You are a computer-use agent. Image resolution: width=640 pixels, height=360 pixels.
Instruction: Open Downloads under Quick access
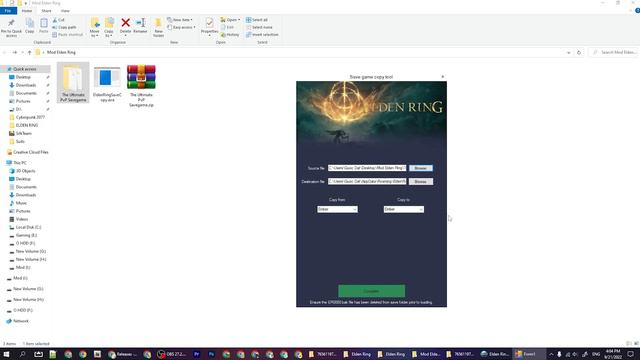26,85
